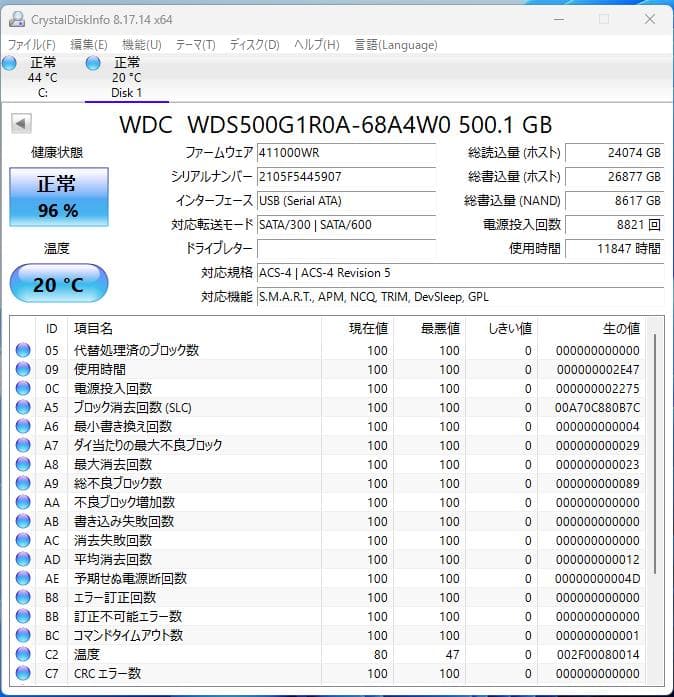The image size is (674, 697).
Task: Click the previous disk arrow button
Action: [21, 124]
